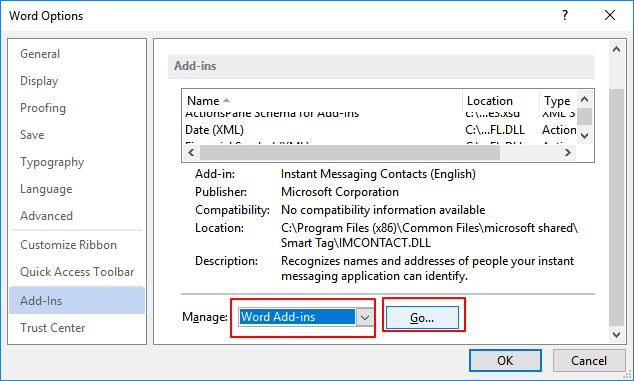
Task: Click add-in list scroll left arrow
Action: [191, 152]
